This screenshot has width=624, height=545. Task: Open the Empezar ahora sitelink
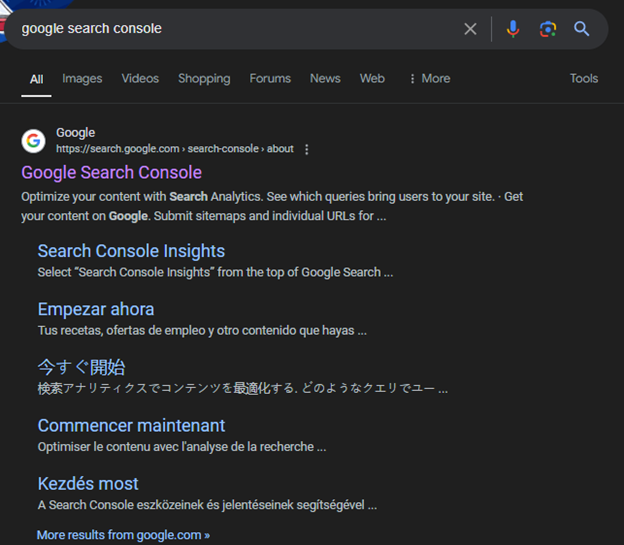point(96,309)
